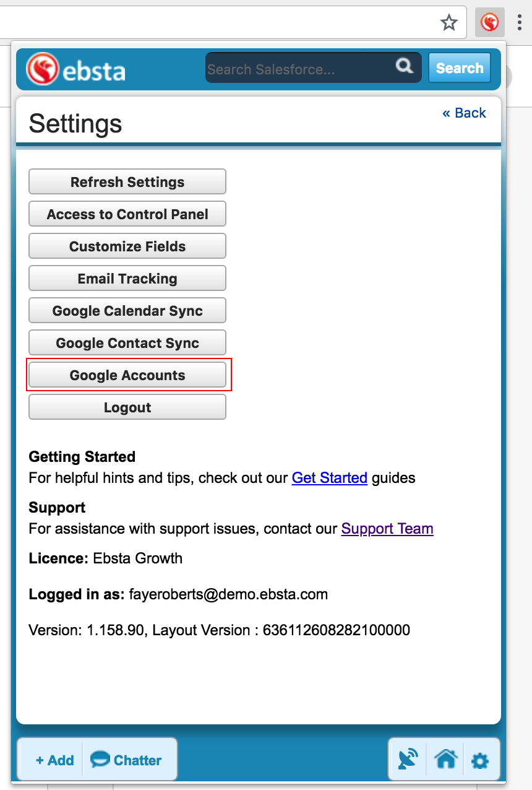Image resolution: width=532 pixels, height=790 pixels.
Task: Click the Ebsta logo in header
Action: [x=76, y=69]
